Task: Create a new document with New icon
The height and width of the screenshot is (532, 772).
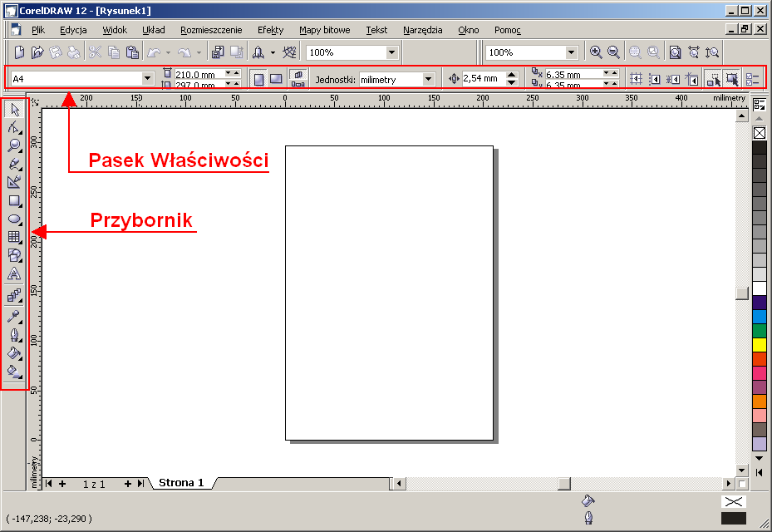Action: pyautogui.click(x=19, y=52)
